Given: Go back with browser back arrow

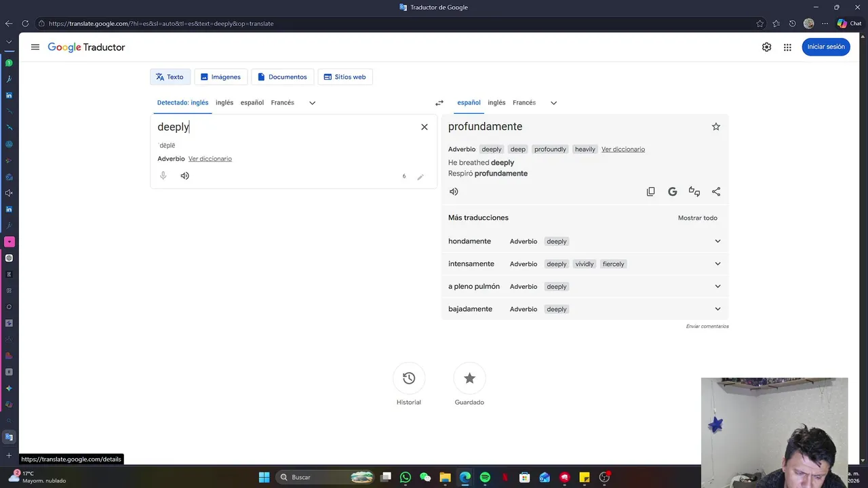Looking at the screenshot, I should pos(9,24).
